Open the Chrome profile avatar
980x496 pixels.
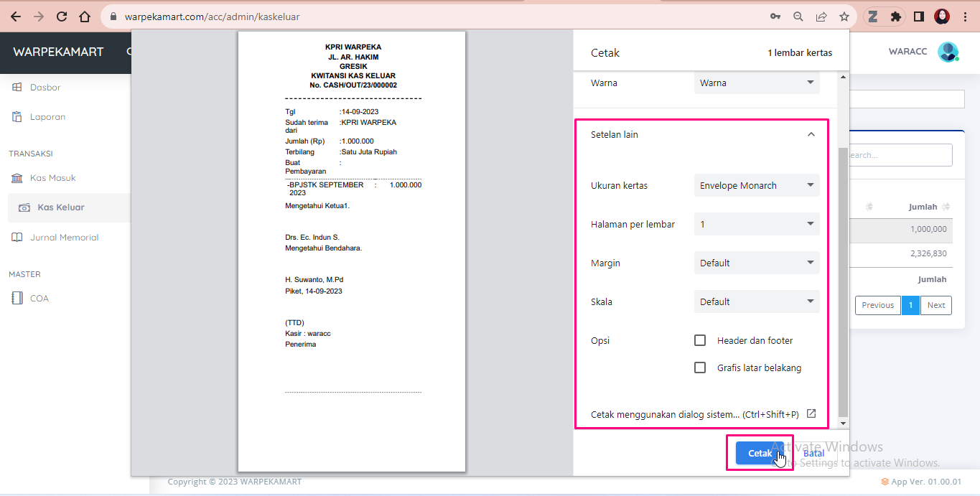pos(942,17)
